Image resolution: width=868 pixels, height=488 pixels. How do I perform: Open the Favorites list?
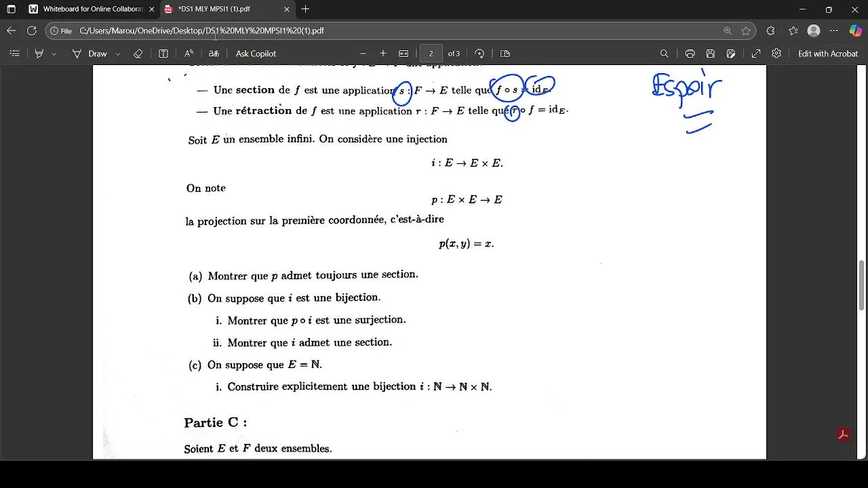pos(793,30)
